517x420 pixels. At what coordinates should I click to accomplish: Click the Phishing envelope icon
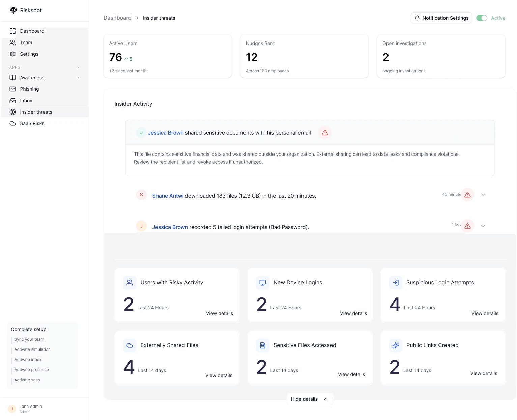(x=13, y=89)
